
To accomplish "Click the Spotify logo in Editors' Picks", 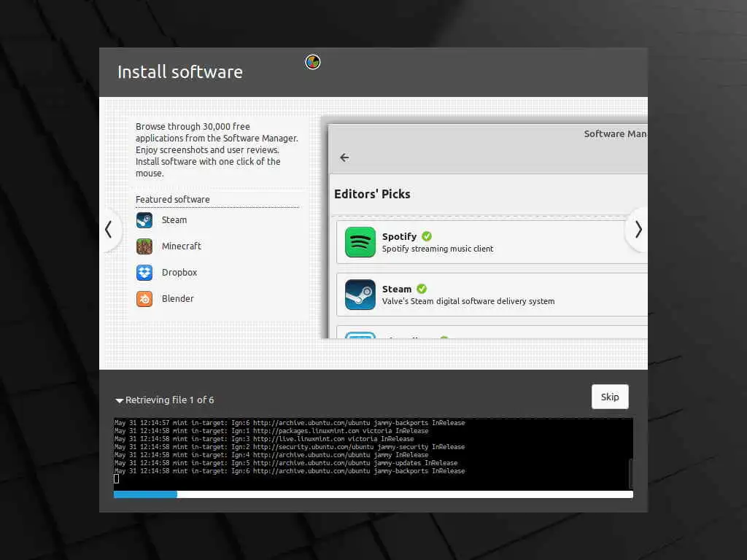I will [x=360, y=242].
